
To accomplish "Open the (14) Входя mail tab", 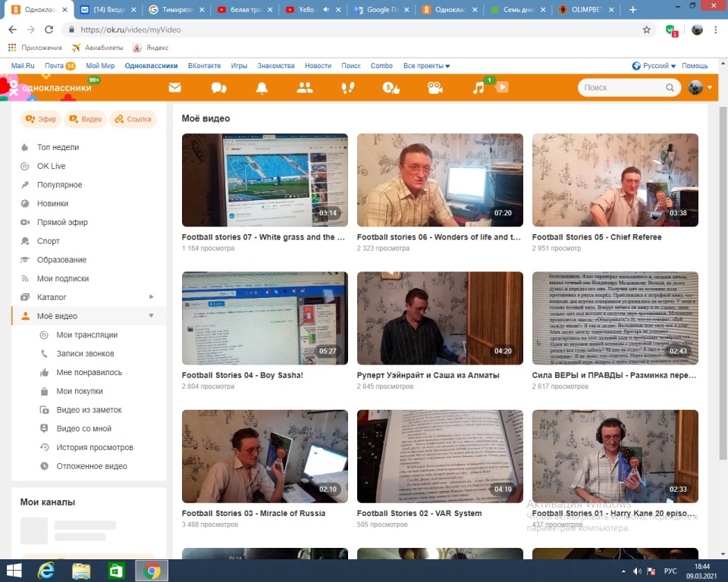I will tap(108, 9).
